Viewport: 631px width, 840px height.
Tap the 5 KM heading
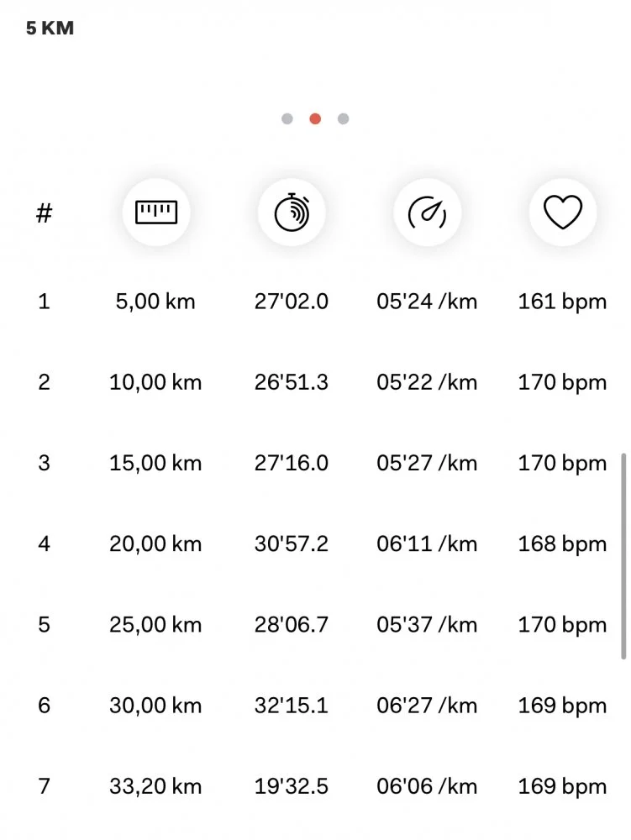(50, 29)
